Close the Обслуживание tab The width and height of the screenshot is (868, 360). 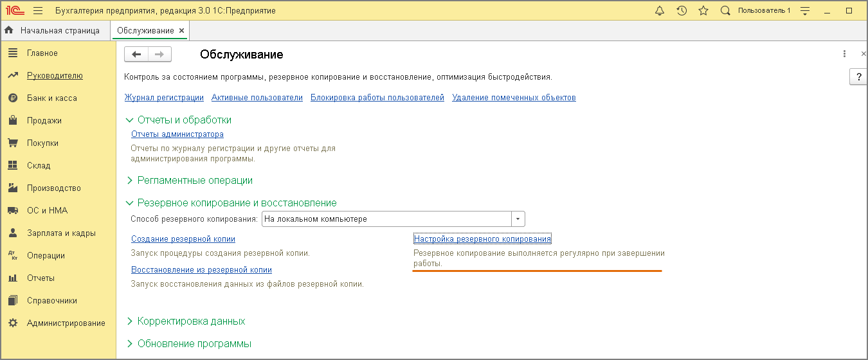[182, 31]
